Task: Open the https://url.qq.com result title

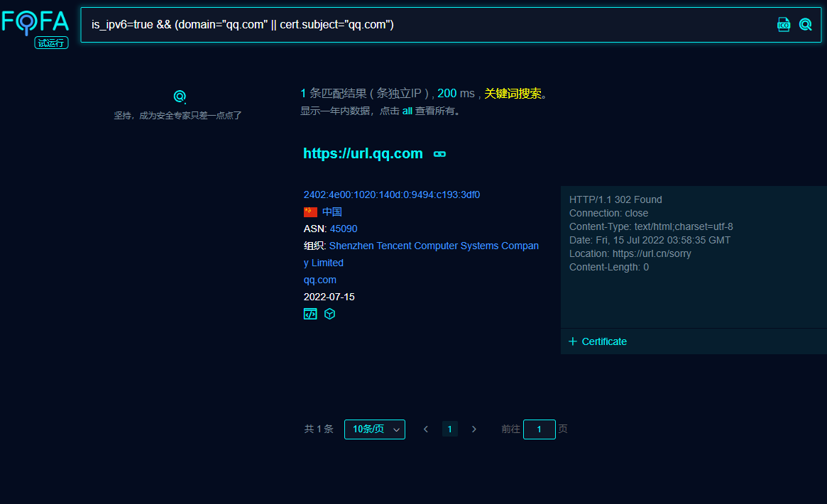Action: (x=363, y=153)
